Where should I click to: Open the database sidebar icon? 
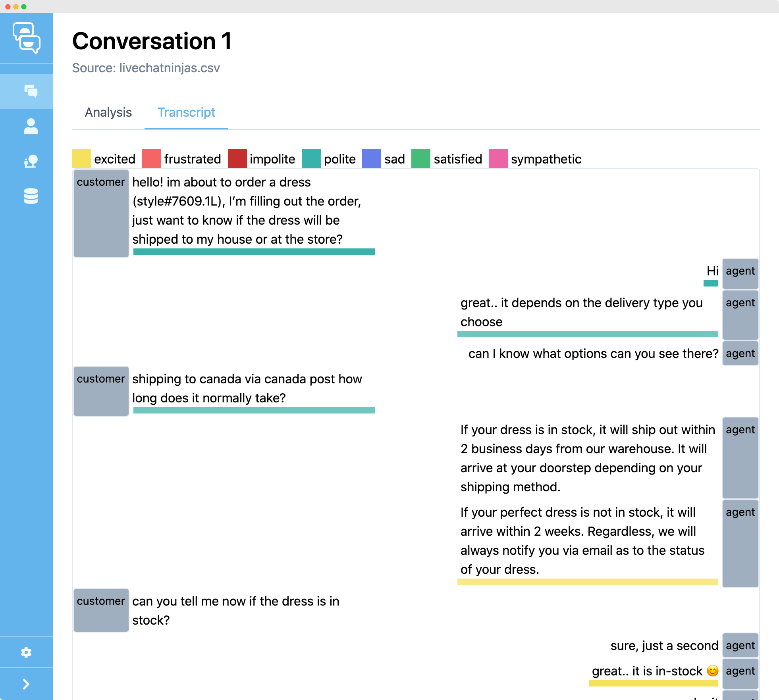coord(31,196)
